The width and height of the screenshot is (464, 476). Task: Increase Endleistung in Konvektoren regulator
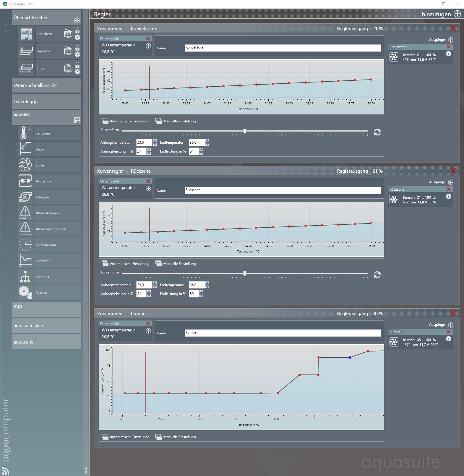(201, 150)
